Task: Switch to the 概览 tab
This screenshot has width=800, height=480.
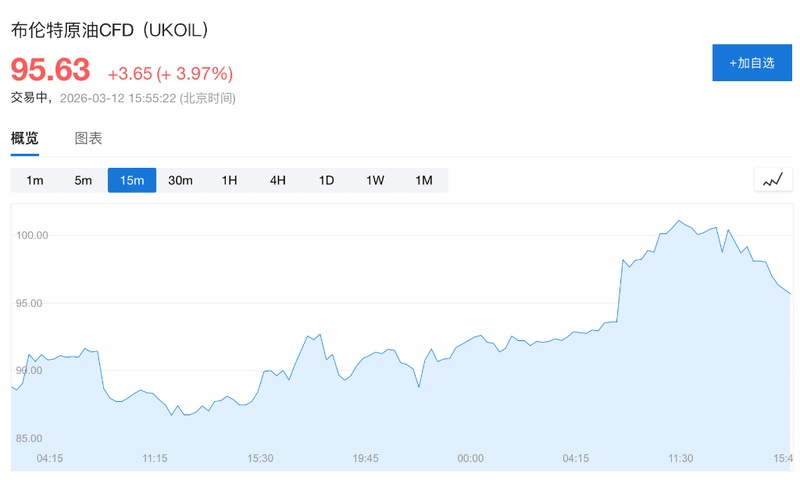Action: (25, 139)
